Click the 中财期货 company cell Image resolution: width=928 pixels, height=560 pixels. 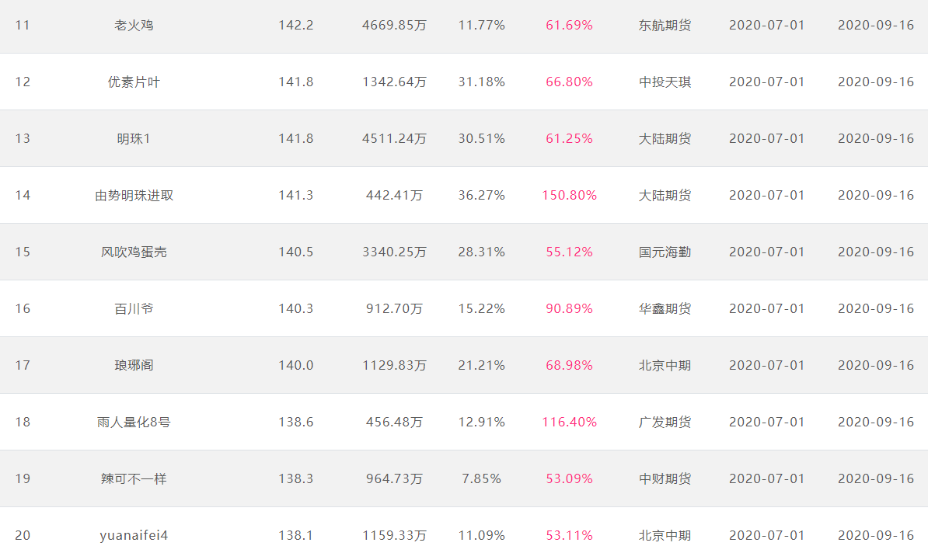(665, 479)
